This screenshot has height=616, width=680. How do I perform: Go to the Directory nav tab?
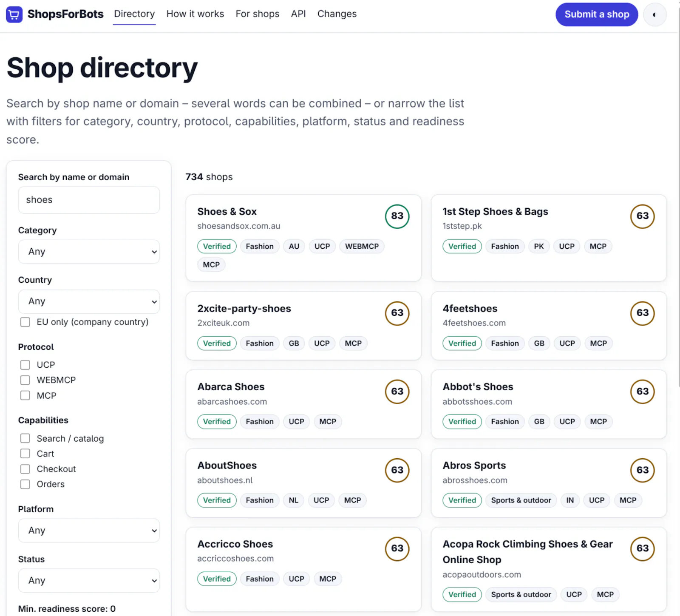[134, 14]
